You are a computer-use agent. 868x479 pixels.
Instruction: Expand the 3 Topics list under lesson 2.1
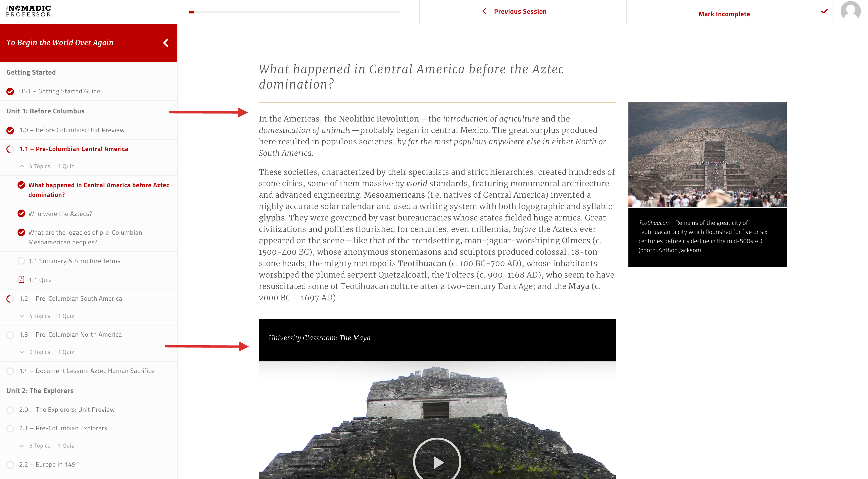(x=22, y=446)
